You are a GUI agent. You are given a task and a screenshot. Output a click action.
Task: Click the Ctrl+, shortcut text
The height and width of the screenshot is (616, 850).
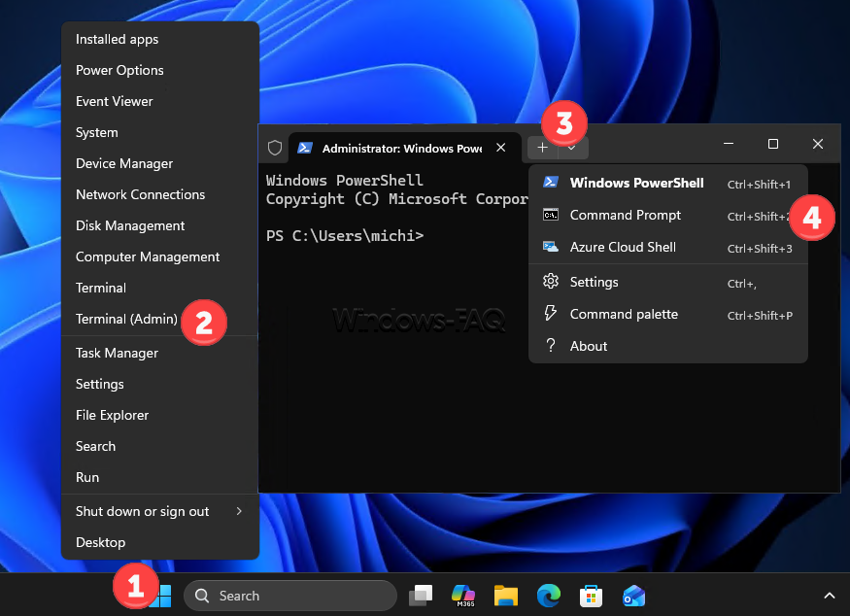(x=742, y=284)
